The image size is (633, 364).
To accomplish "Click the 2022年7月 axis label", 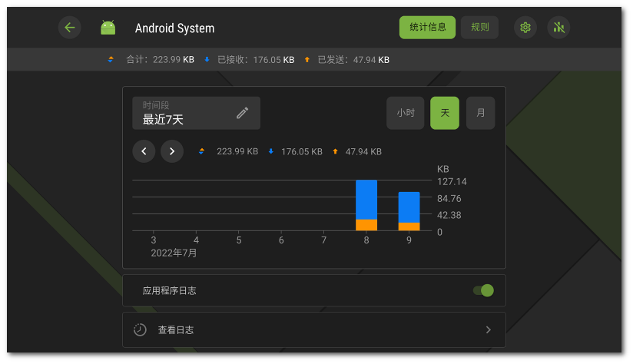I will (174, 253).
